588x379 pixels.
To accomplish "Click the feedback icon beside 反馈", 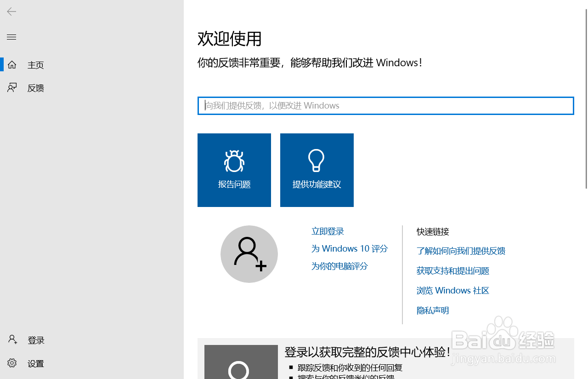I will point(12,88).
